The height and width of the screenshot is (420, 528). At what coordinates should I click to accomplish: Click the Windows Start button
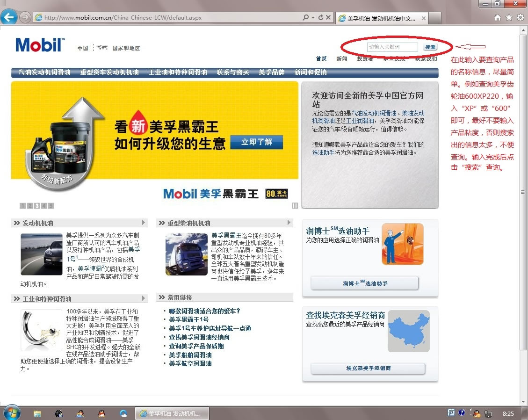11,413
